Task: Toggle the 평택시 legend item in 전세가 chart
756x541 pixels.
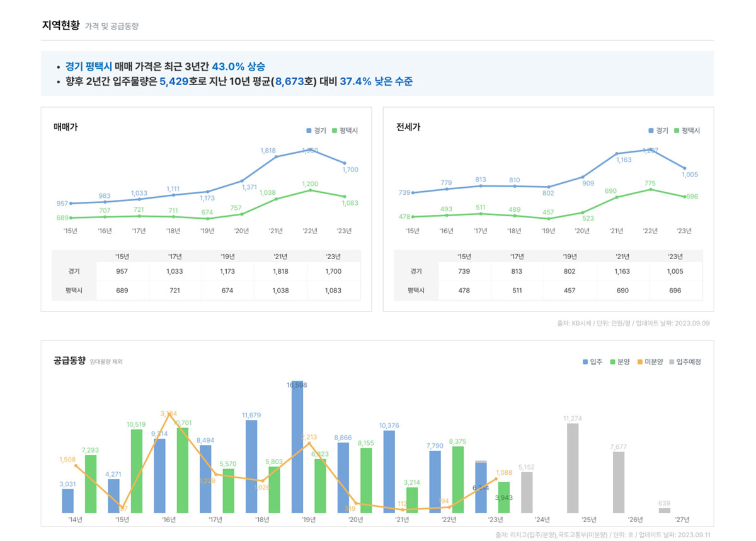Action: 687,131
